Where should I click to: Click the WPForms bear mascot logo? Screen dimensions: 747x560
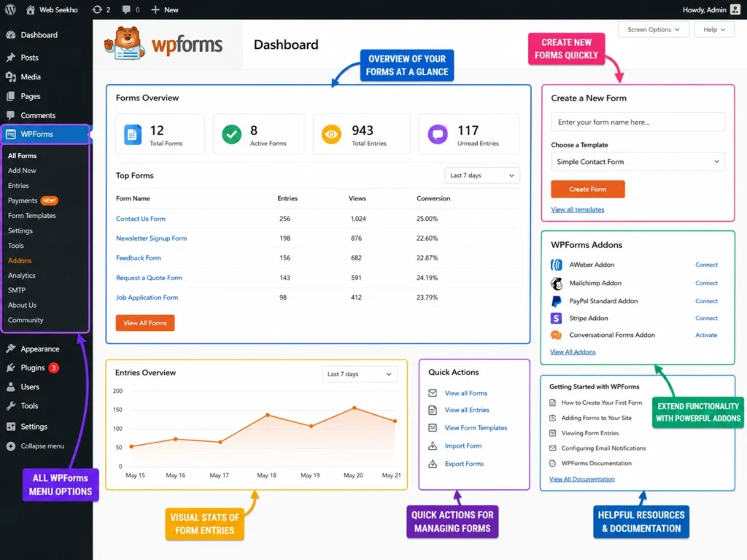point(125,43)
